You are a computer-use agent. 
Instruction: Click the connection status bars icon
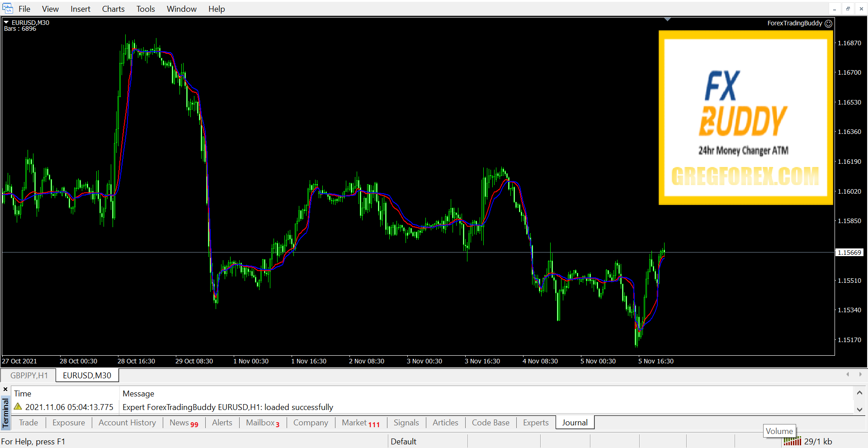(x=792, y=441)
